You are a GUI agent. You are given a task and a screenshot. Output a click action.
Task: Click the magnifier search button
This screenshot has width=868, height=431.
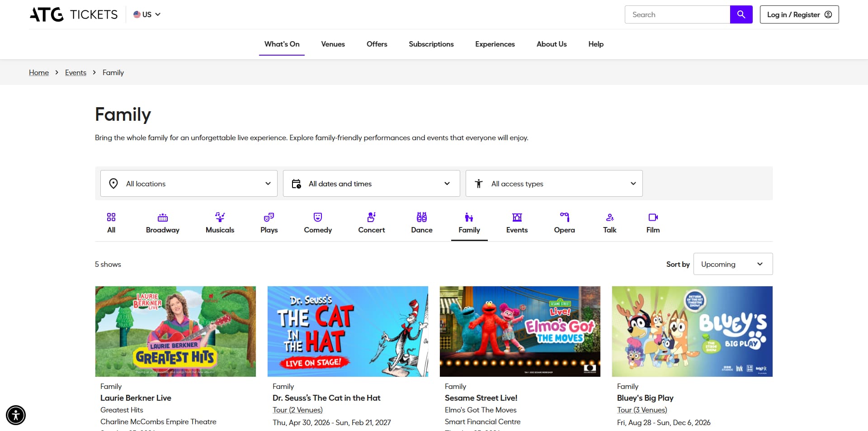741,14
